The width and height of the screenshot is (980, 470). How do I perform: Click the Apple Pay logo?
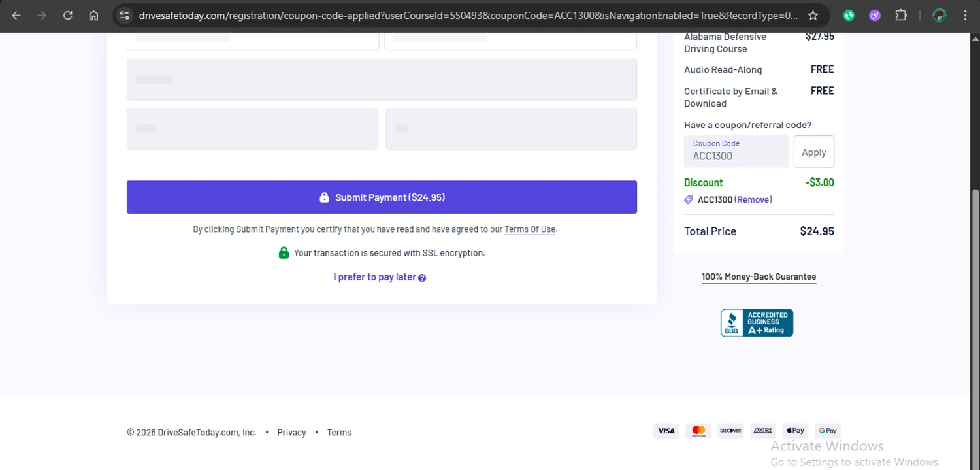pos(795,431)
